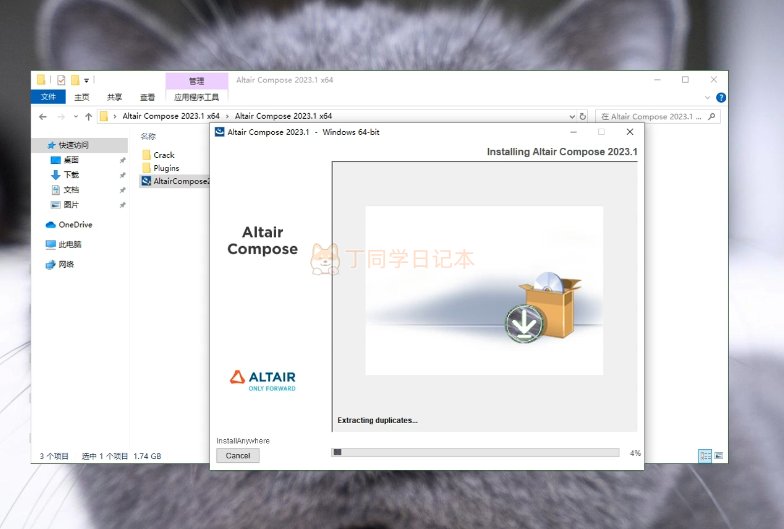
Task: Go up one folder level
Action: 88,116
